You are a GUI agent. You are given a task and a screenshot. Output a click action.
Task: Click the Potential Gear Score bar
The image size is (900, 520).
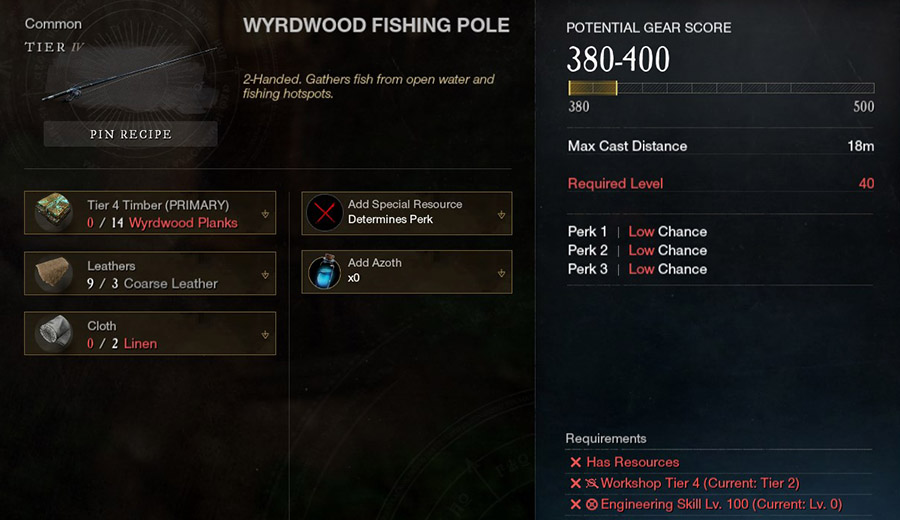click(721, 88)
